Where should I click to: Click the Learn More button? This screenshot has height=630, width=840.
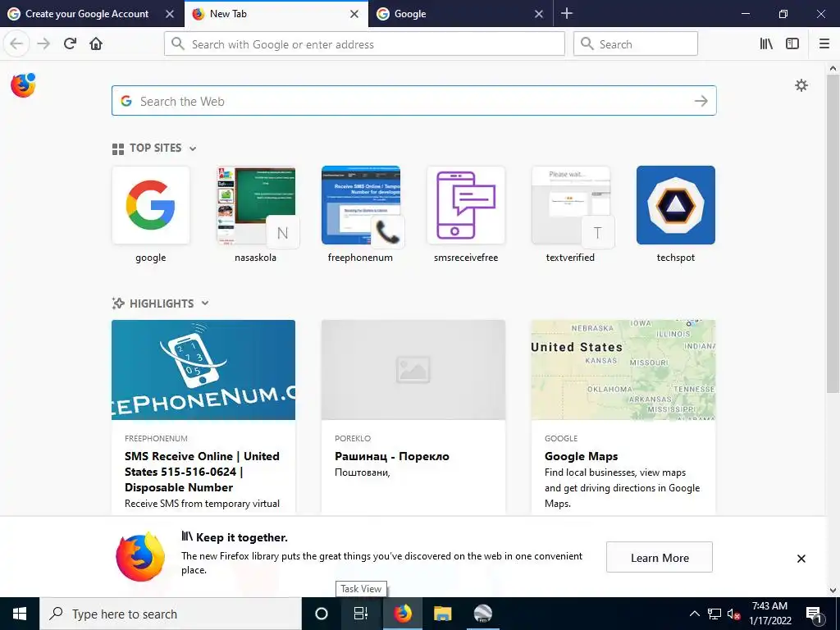(x=660, y=557)
